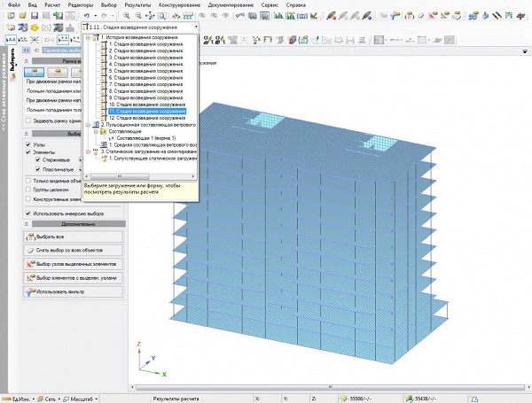The width and height of the screenshot is (532, 403).
Task: Click the horizontal scrollbar in the loading tree list
Action: (x=120, y=176)
